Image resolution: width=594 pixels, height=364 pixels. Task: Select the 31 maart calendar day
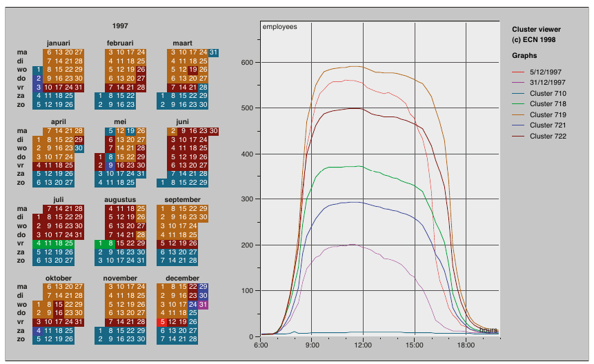click(x=214, y=52)
